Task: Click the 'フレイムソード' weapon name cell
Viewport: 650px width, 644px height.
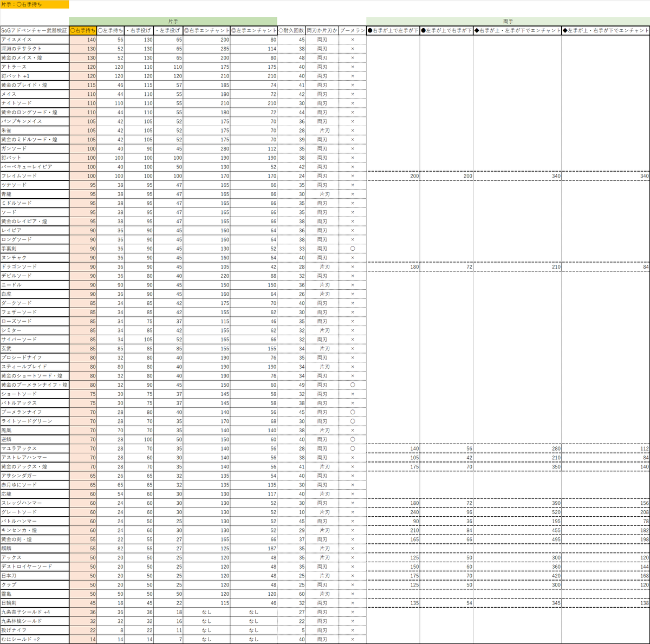Action: tap(35, 176)
